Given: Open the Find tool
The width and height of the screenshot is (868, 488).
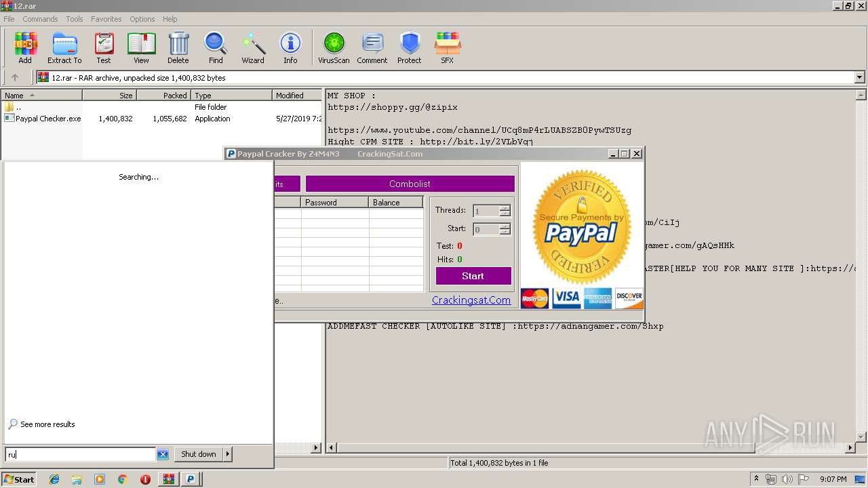Looking at the screenshot, I should click(x=216, y=48).
